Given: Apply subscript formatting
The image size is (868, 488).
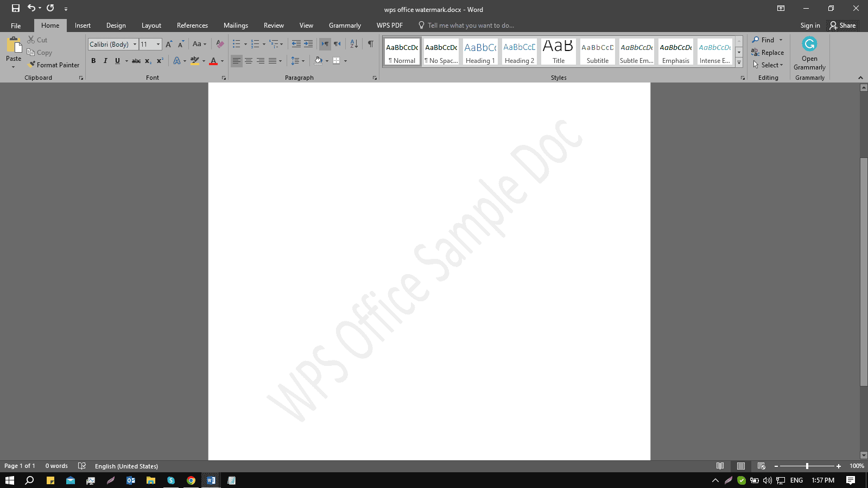Looking at the screenshot, I should point(148,61).
